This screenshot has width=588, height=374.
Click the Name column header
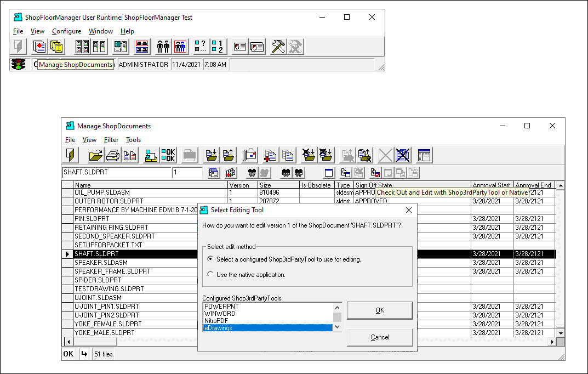point(151,185)
